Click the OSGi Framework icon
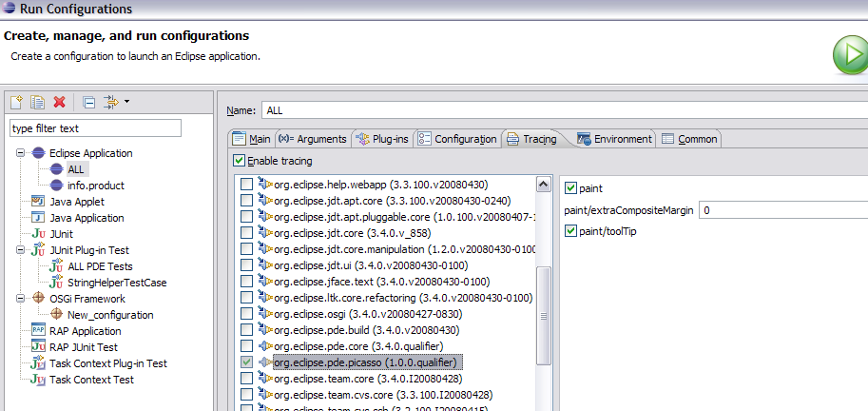 tap(38, 299)
